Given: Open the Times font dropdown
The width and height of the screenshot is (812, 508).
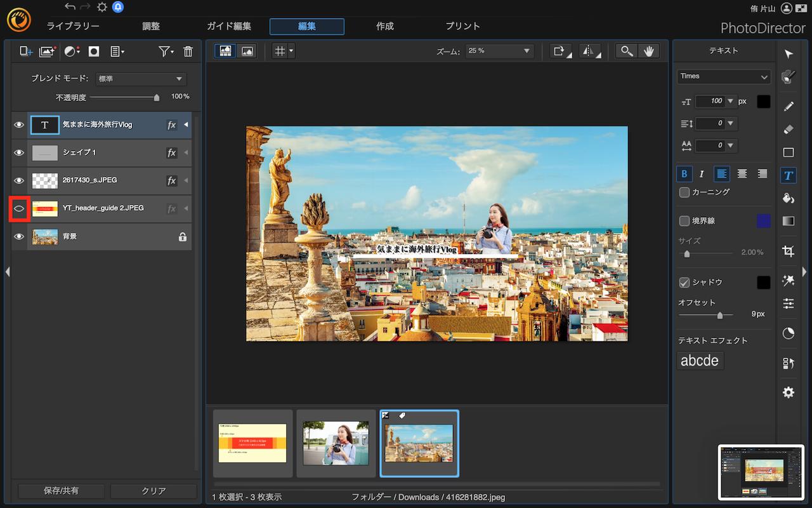Looking at the screenshot, I should 723,76.
